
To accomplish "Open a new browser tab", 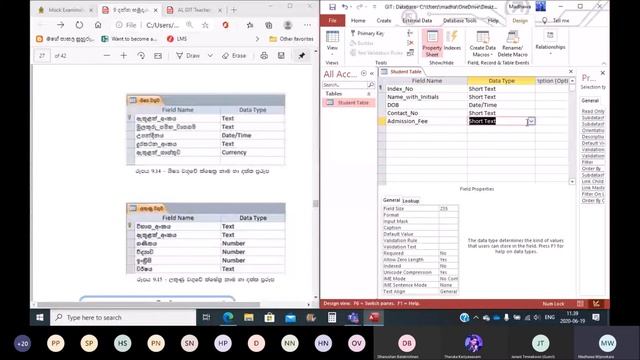I will [x=234, y=9].
